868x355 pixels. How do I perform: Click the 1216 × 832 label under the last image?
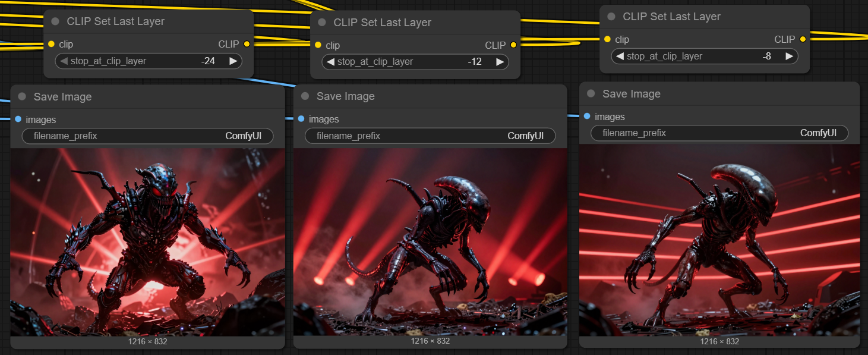point(719,341)
